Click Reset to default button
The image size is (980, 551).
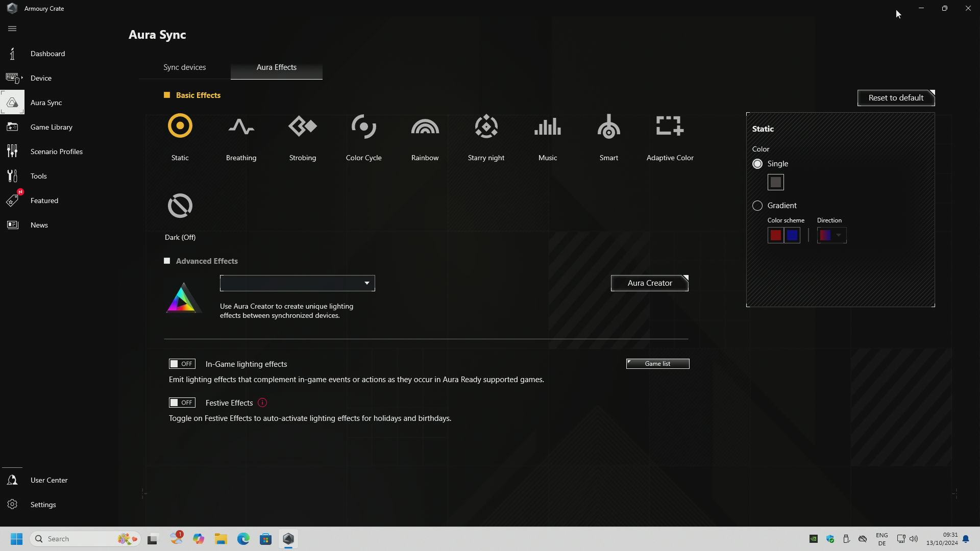click(x=896, y=98)
